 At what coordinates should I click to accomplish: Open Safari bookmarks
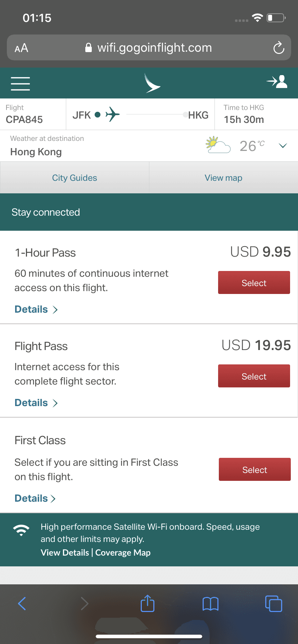(211, 604)
